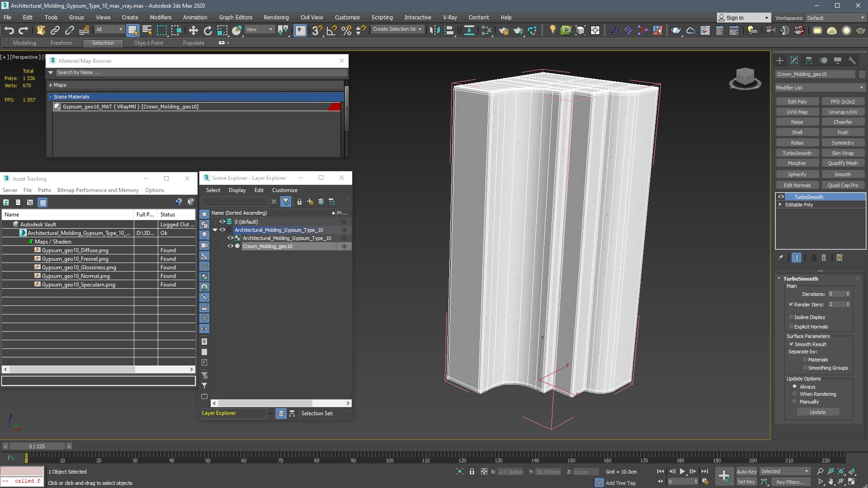Click the Redo arrow icon
The height and width of the screenshot is (488, 868).
(24, 30)
